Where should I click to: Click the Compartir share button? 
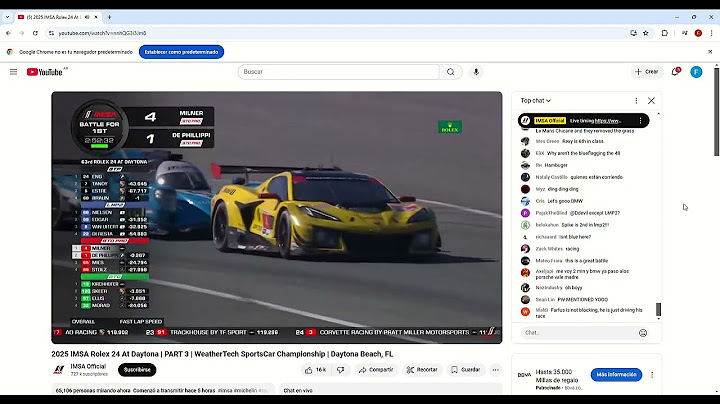376,370
